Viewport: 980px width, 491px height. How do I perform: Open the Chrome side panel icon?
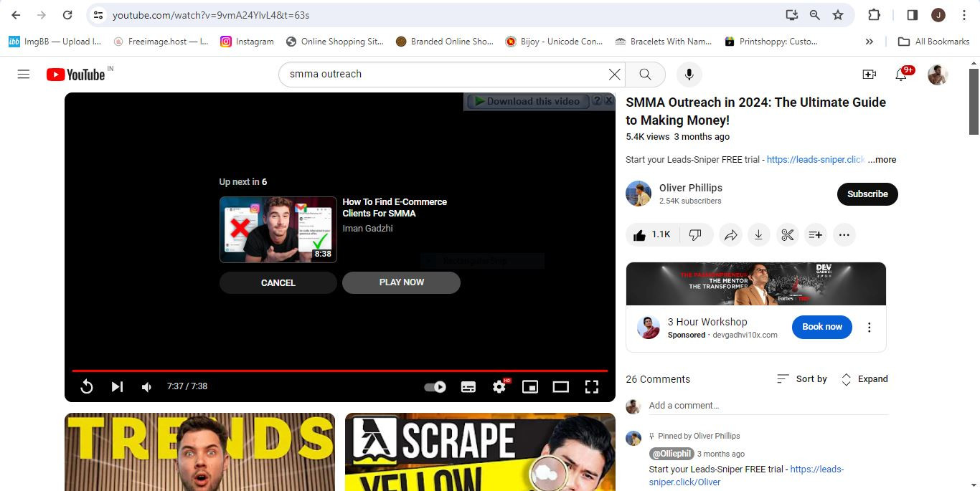coord(913,14)
